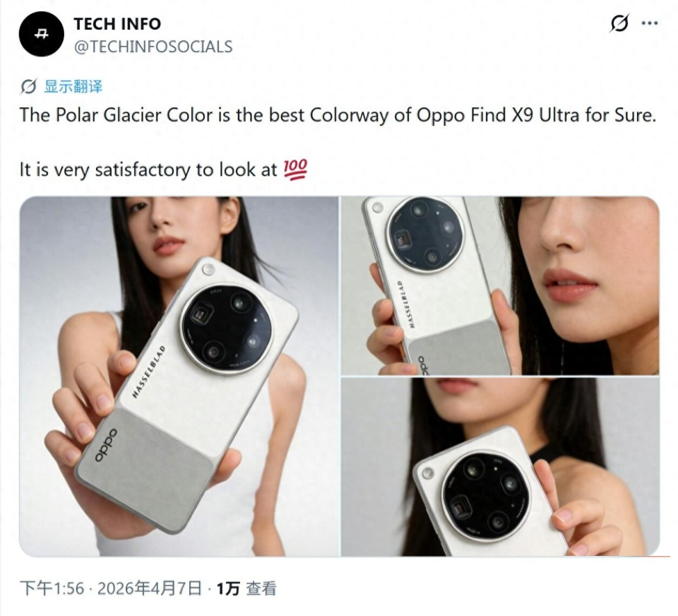Click the Grok icon before 显示翻译
Viewport: 678px width, 616px height.
[28, 86]
